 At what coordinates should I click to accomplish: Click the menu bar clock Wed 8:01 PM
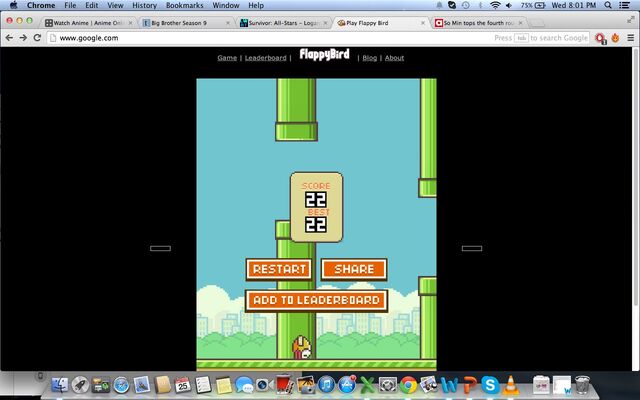point(573,5)
